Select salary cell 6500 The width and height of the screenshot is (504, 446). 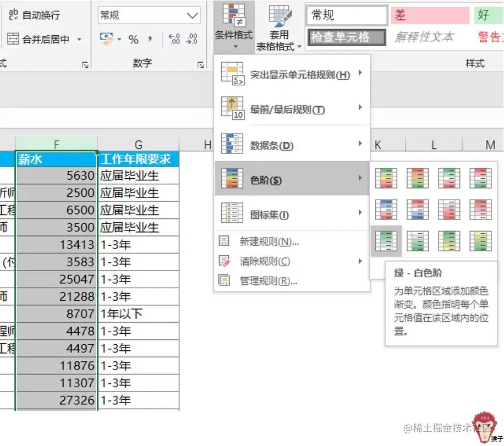pyautogui.click(x=56, y=210)
